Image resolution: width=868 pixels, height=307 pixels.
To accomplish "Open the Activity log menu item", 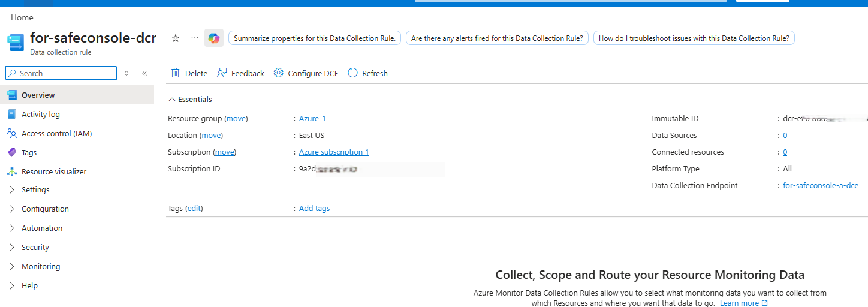I will coord(41,114).
